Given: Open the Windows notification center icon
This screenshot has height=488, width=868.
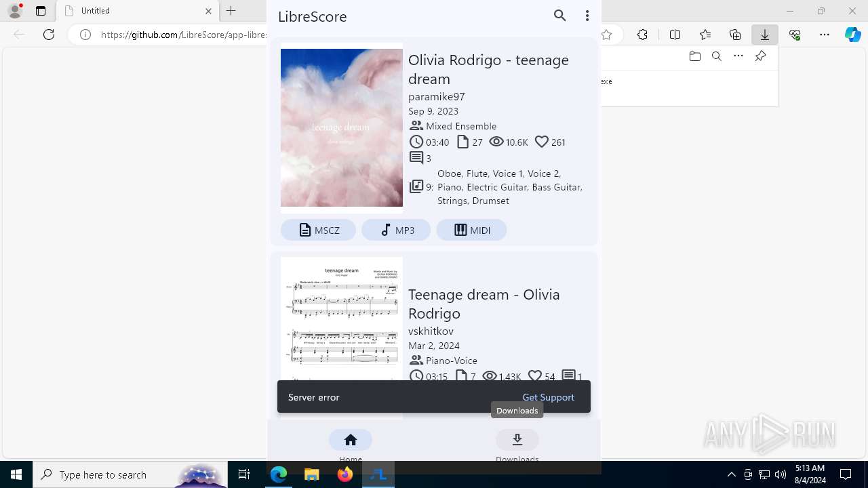Looking at the screenshot, I should [x=846, y=474].
